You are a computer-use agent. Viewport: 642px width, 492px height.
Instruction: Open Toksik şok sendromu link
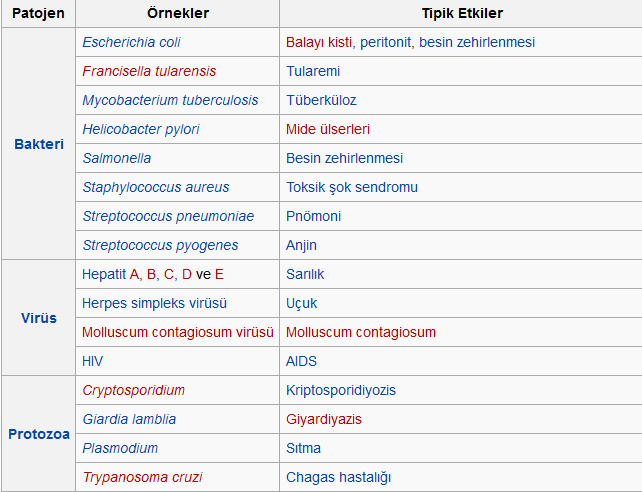pos(352,187)
